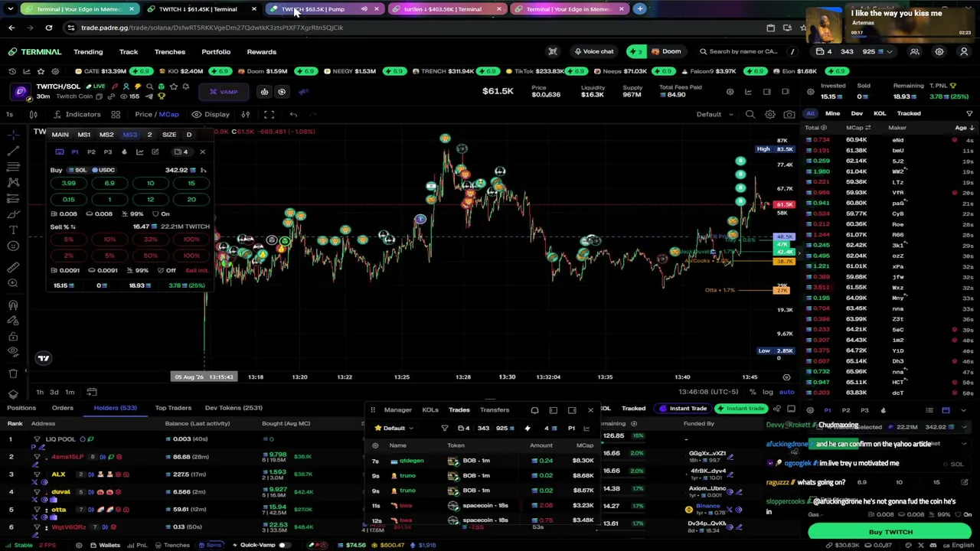The image size is (980, 551).
Task: Switch chart between Price and MCap
Action: tap(157, 114)
